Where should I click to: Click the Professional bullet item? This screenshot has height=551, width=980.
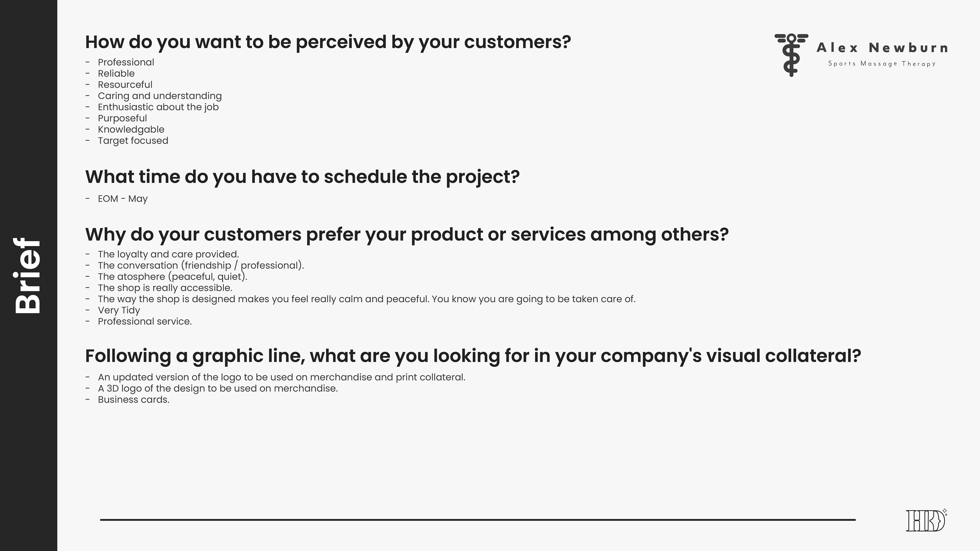point(126,63)
